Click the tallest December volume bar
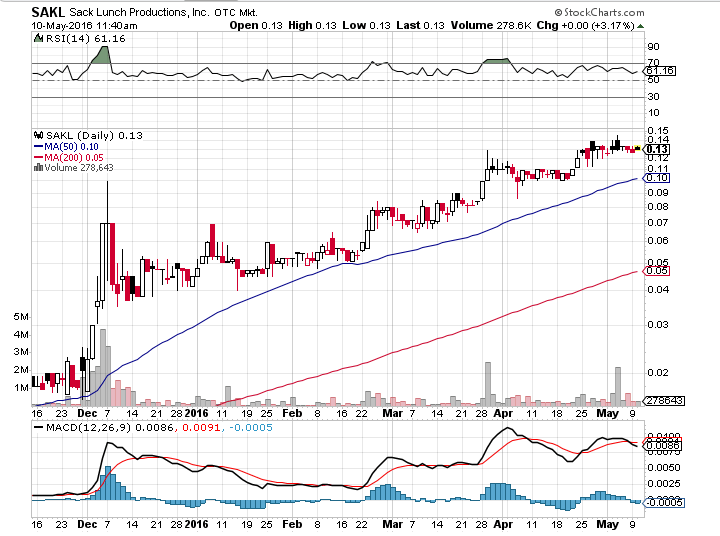720x536 pixels. point(103,367)
